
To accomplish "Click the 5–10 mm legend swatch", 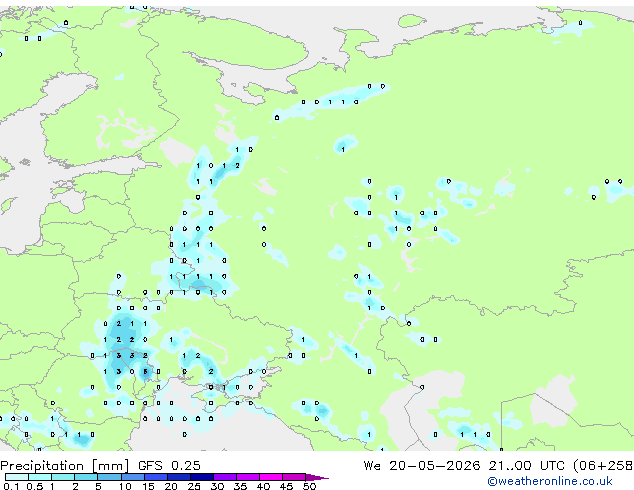I will [x=109, y=477].
